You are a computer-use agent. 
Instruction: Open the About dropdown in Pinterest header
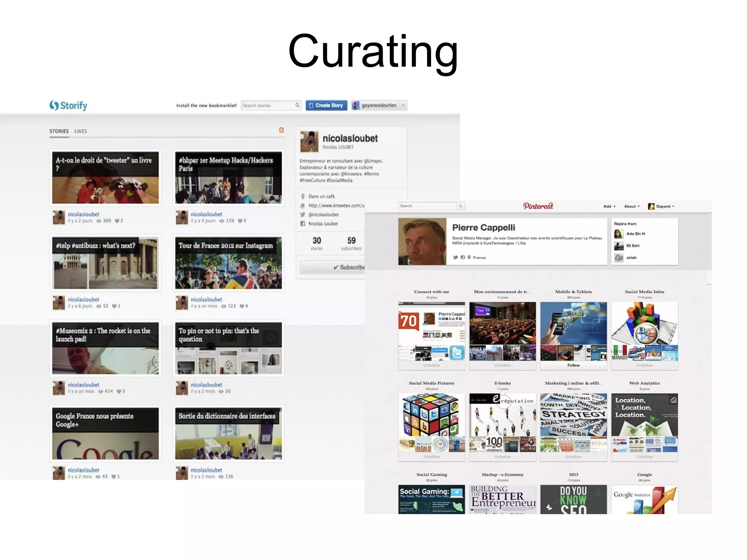[632, 206]
